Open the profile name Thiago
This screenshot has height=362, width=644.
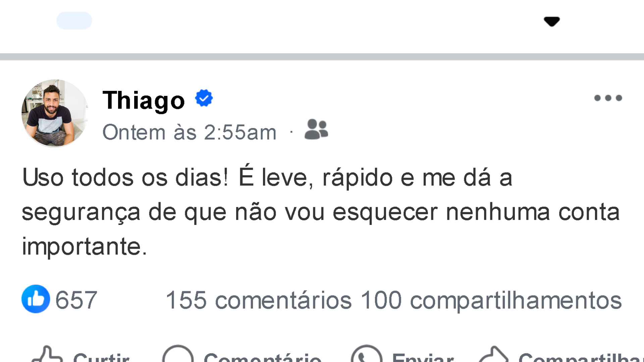tap(144, 100)
